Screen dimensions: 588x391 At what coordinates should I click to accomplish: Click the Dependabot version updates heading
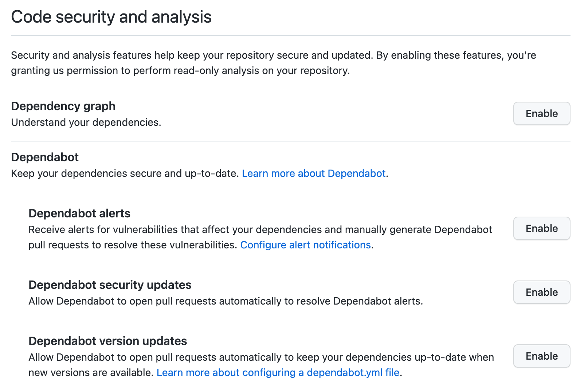click(108, 341)
